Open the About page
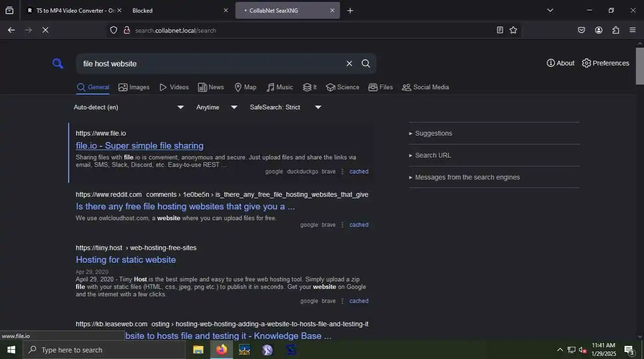This screenshot has width=644, height=359. click(560, 63)
